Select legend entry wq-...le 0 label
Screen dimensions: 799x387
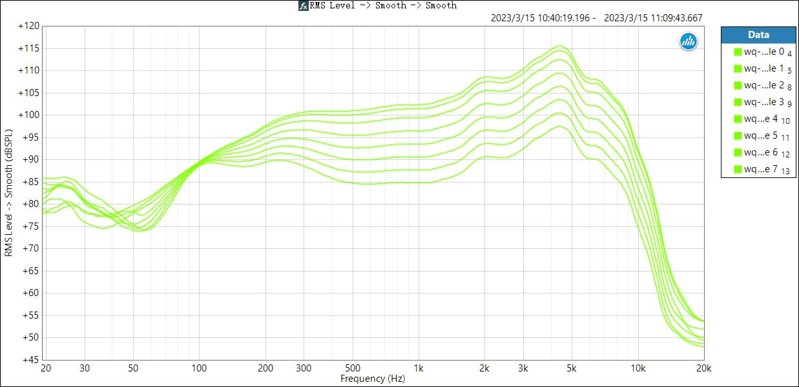764,51
